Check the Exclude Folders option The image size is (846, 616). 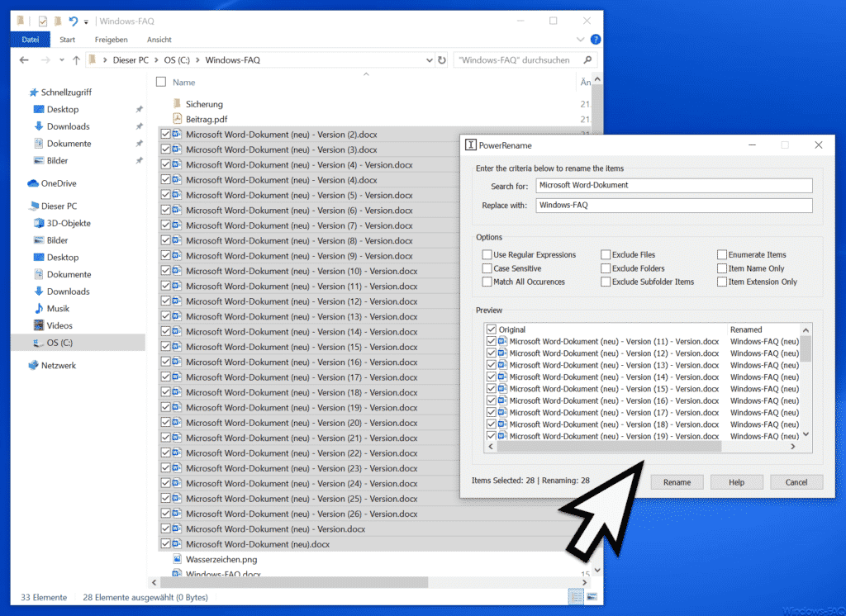pyautogui.click(x=606, y=268)
